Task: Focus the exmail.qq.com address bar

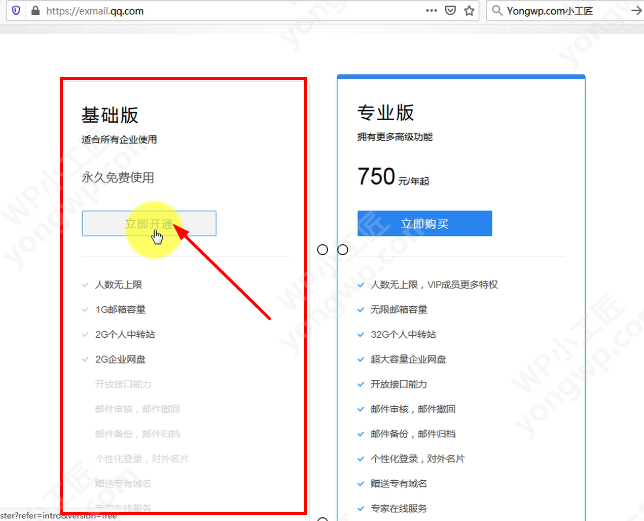Action: click(x=230, y=11)
